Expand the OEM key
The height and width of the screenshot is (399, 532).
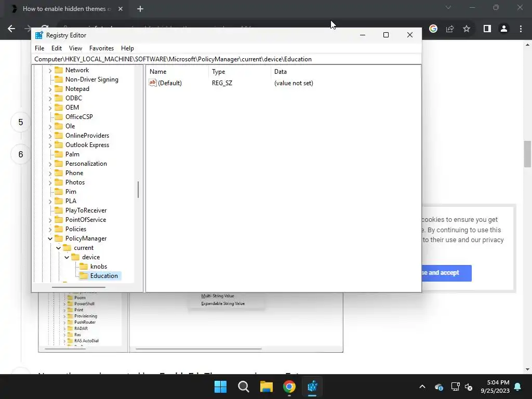click(50, 108)
